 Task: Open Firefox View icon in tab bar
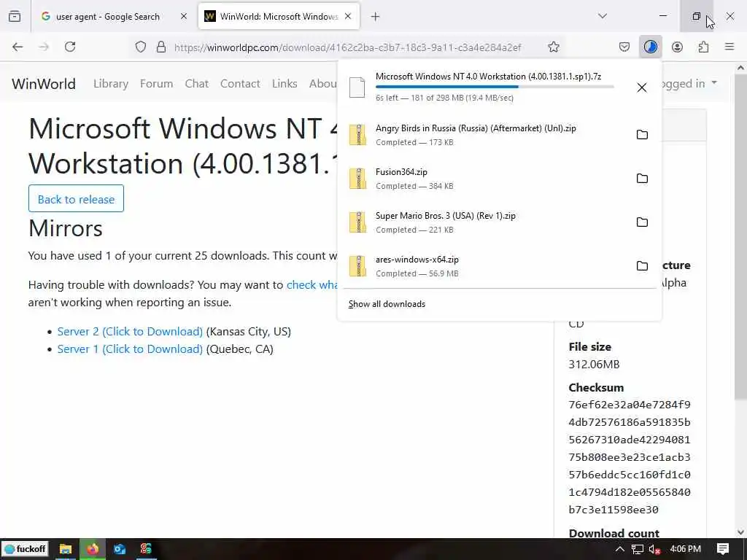click(x=15, y=16)
